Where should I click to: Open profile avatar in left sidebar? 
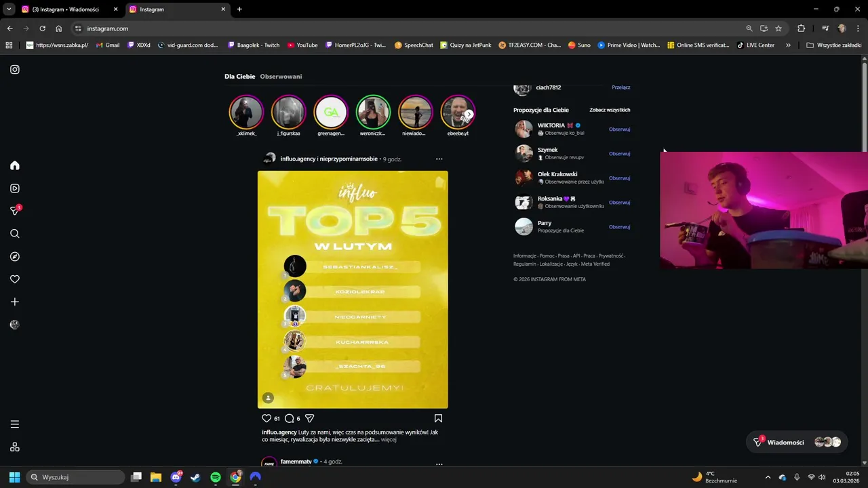point(15,325)
